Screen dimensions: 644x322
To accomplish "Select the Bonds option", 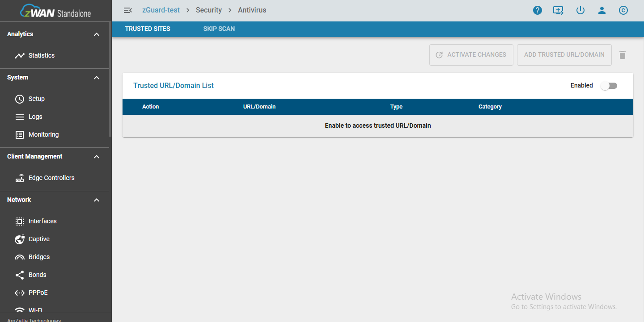I will 37,275.
